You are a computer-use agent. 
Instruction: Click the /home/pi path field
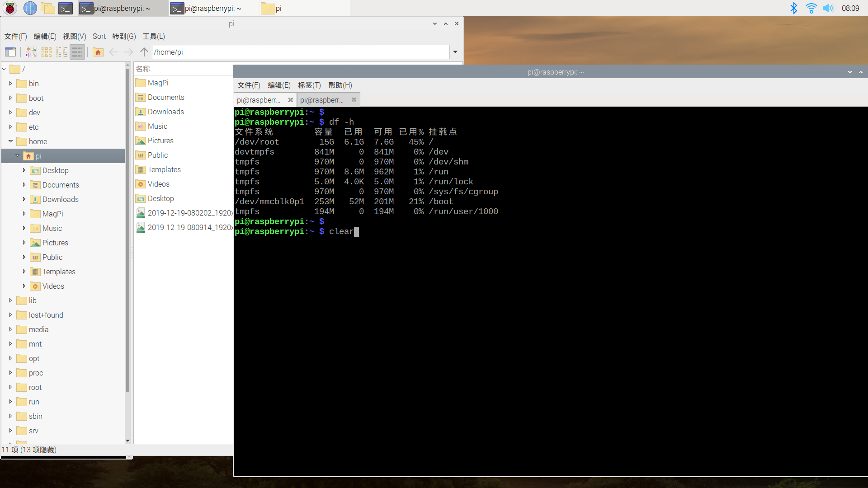click(301, 52)
